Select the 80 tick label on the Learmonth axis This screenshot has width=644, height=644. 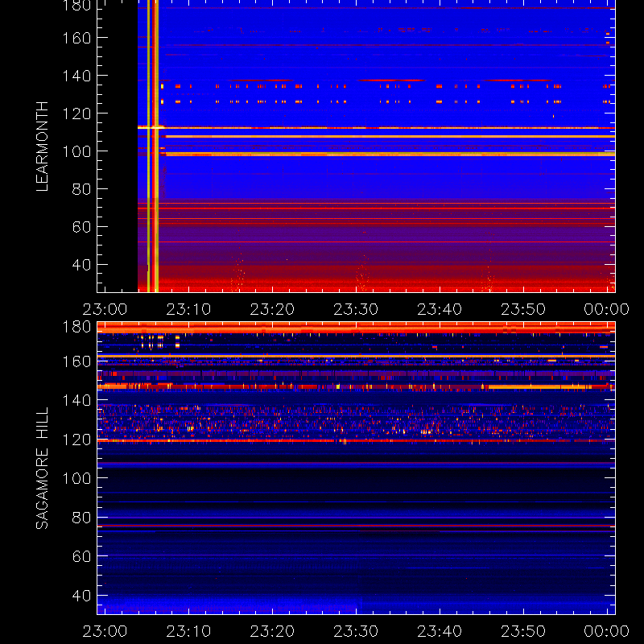[x=81, y=189]
